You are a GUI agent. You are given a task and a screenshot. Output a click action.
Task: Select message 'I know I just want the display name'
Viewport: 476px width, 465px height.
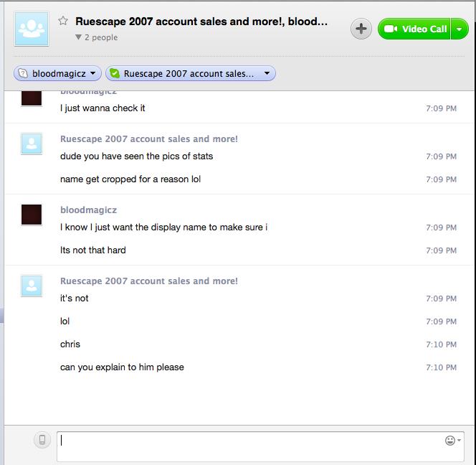(x=163, y=227)
